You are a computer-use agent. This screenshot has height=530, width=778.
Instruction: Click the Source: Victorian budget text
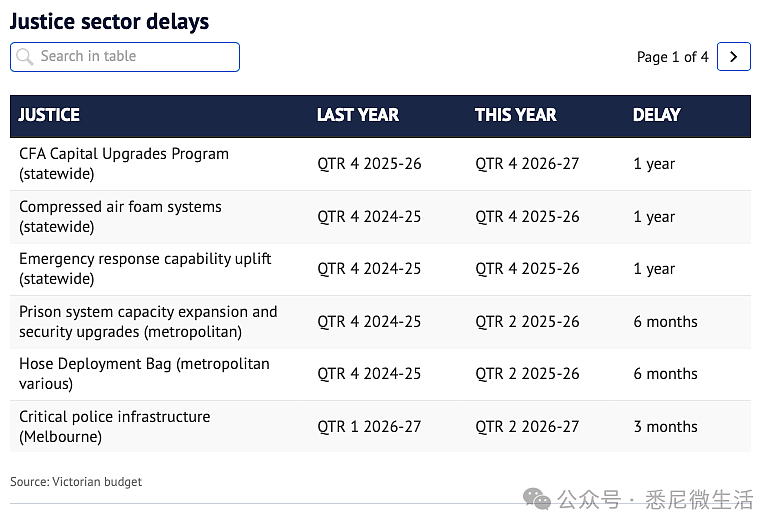click(76, 482)
